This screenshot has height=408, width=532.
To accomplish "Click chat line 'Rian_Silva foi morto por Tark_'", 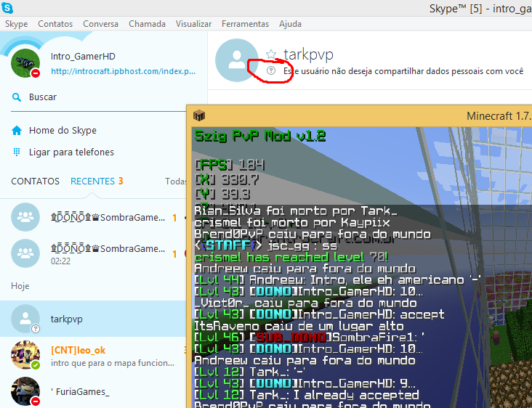I will click(296, 211).
